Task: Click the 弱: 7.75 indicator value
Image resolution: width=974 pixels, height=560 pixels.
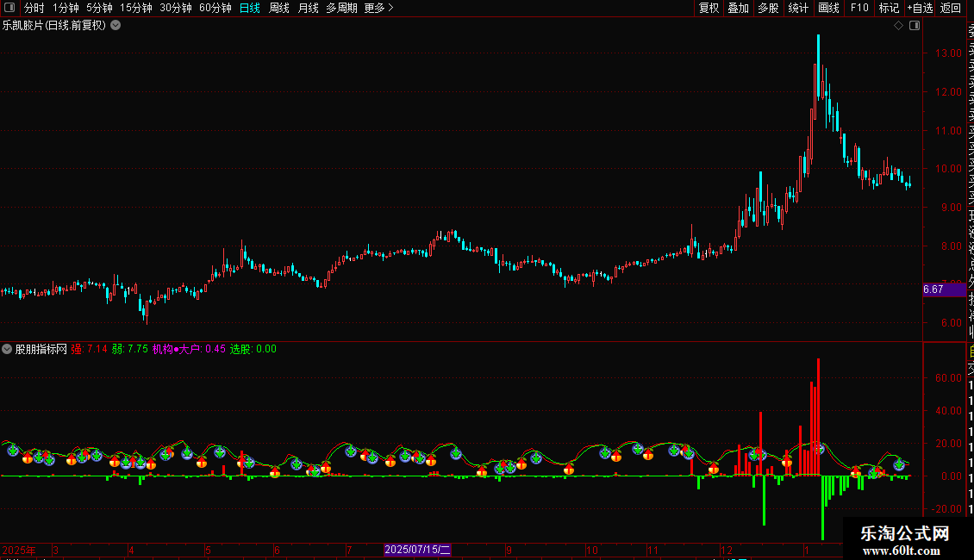Action: pos(130,349)
